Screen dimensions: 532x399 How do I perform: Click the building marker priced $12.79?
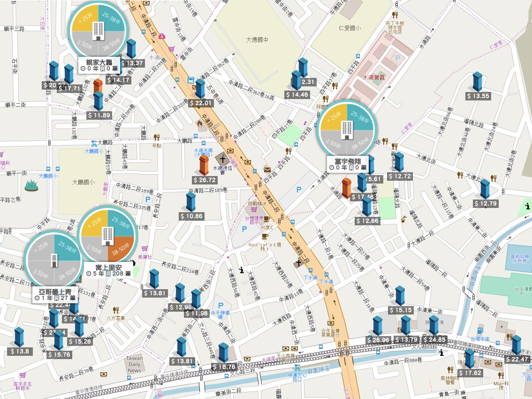pos(485,189)
